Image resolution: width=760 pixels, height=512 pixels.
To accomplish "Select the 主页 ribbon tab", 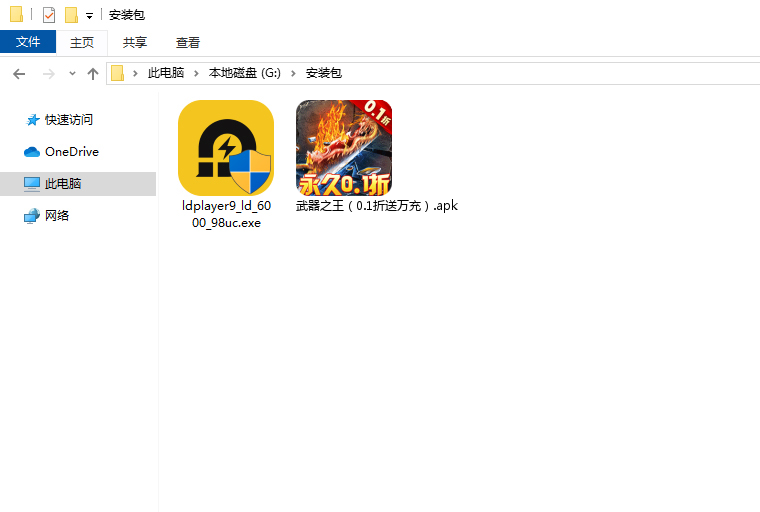I will [81, 42].
